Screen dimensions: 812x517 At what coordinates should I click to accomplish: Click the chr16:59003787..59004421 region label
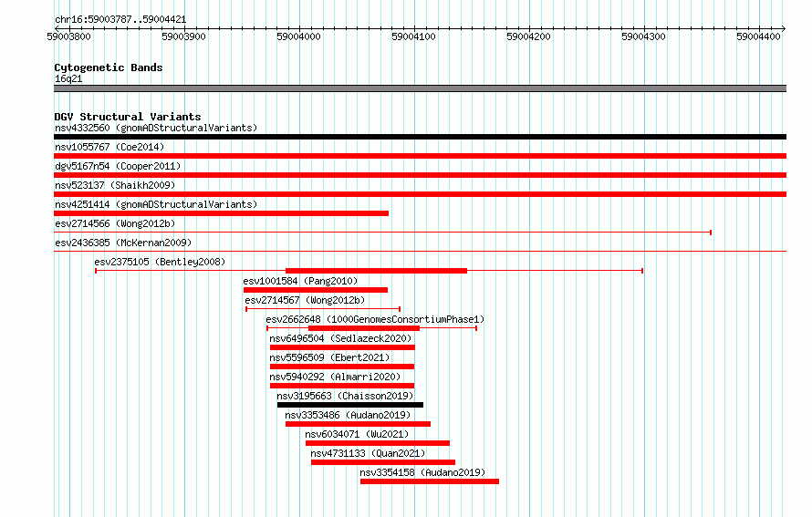tap(120, 20)
